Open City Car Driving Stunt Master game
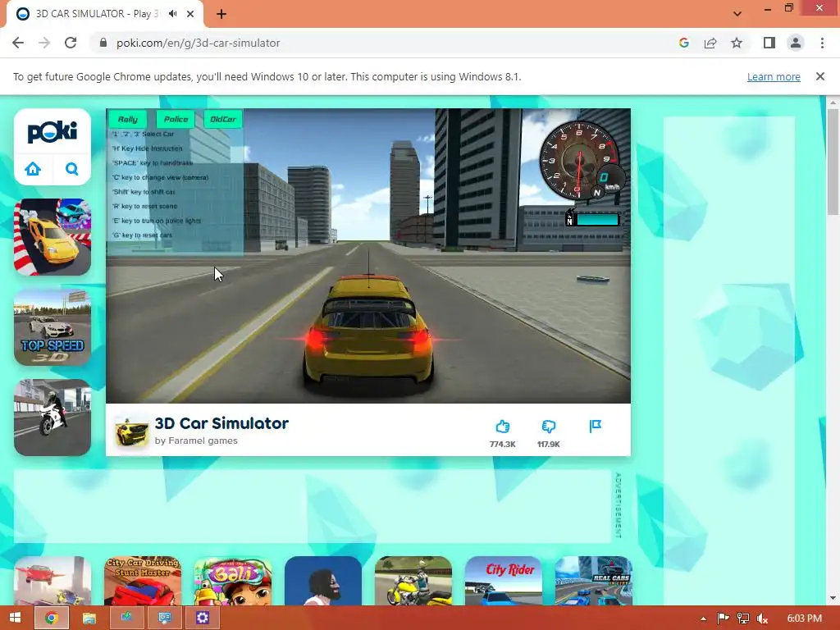The image size is (840, 630). tap(143, 581)
